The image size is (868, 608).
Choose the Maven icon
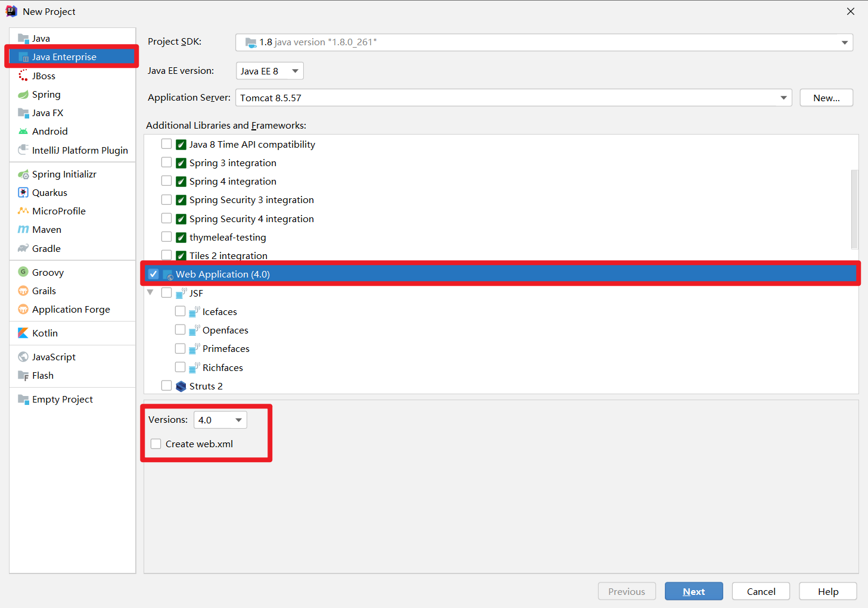coord(23,230)
